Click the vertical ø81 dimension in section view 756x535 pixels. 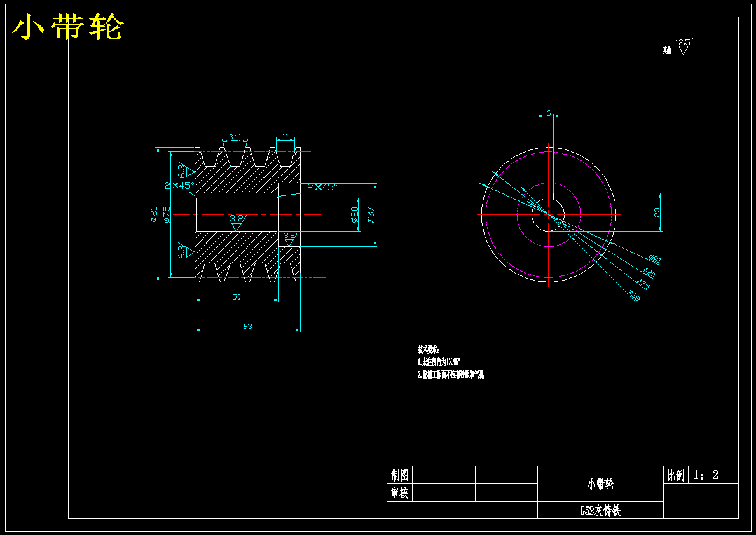point(154,214)
